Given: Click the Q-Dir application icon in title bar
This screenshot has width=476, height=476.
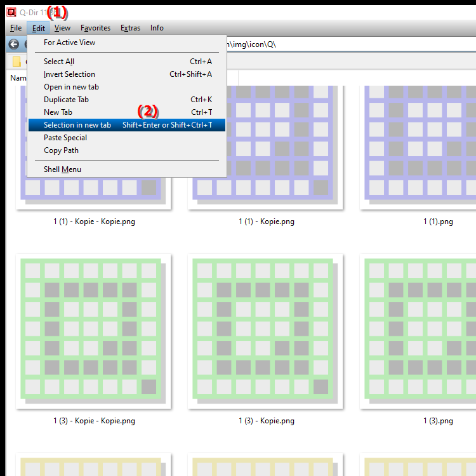Looking at the screenshot, I should (x=11, y=12).
